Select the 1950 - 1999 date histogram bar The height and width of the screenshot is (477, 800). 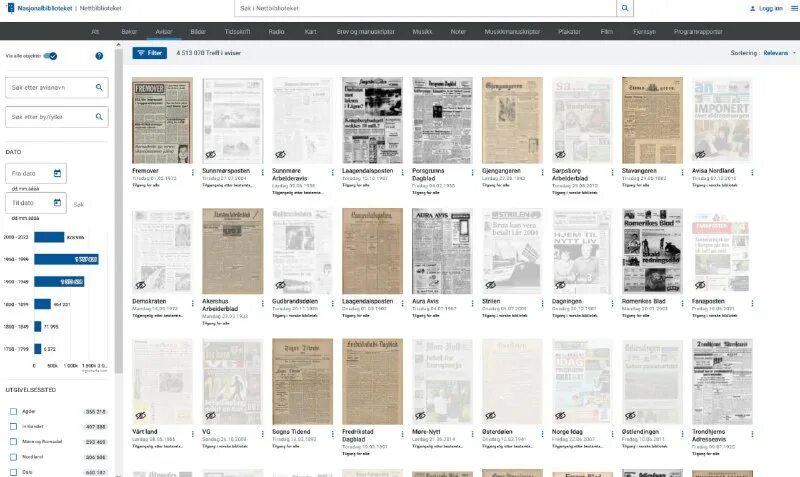tap(66, 259)
